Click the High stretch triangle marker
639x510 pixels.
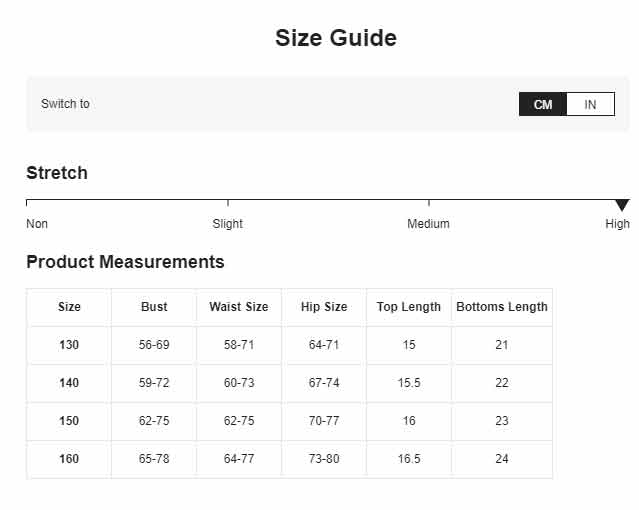622,205
